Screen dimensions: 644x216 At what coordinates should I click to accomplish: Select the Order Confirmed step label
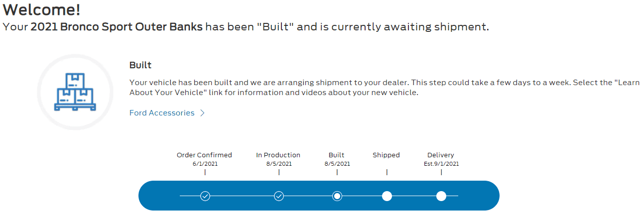pyautogui.click(x=204, y=155)
